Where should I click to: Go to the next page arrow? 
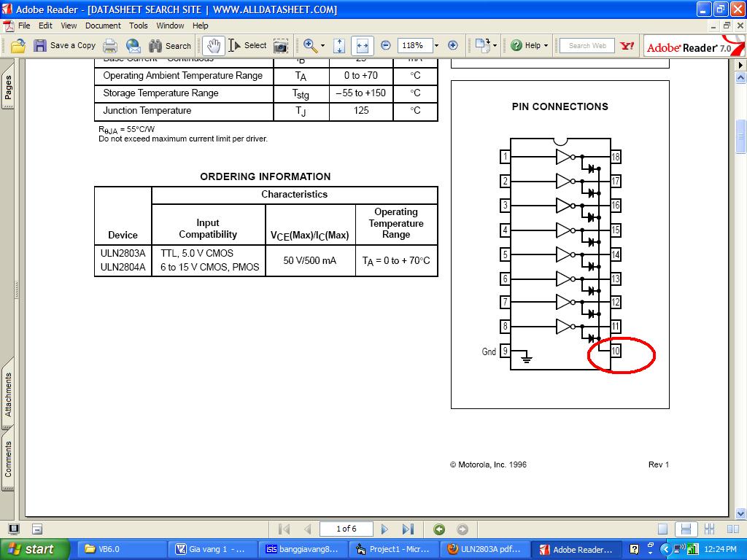384,529
